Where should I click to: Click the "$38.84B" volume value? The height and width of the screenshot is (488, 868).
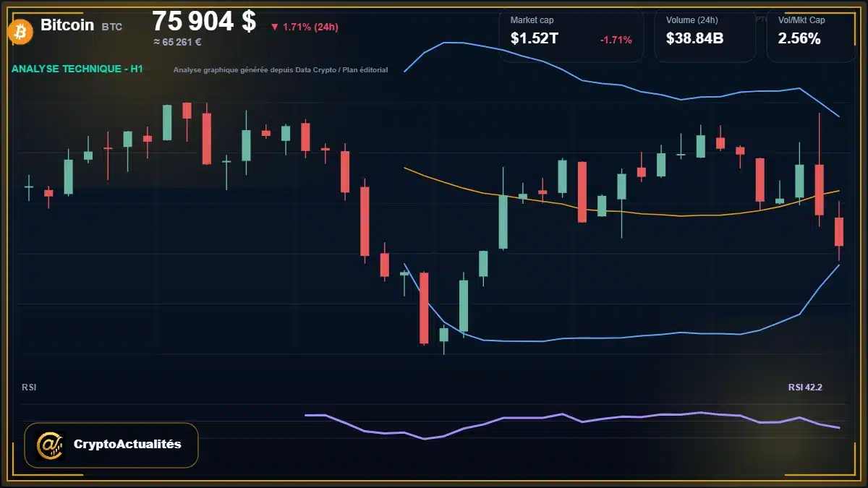695,39
